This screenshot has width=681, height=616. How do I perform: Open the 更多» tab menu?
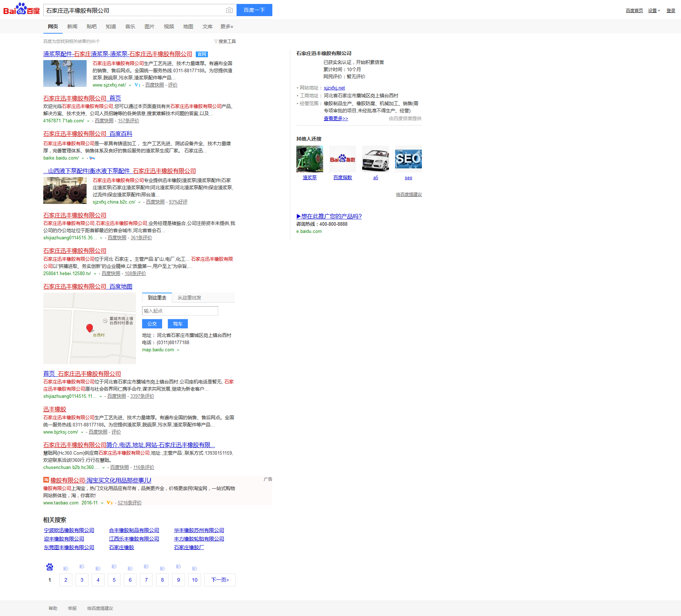(x=227, y=26)
